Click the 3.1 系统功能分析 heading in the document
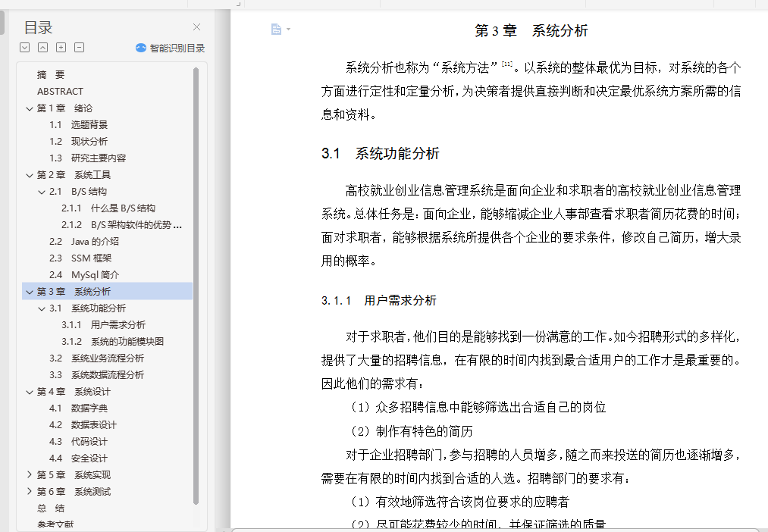Screen dimensions: 768x532 click(x=381, y=154)
